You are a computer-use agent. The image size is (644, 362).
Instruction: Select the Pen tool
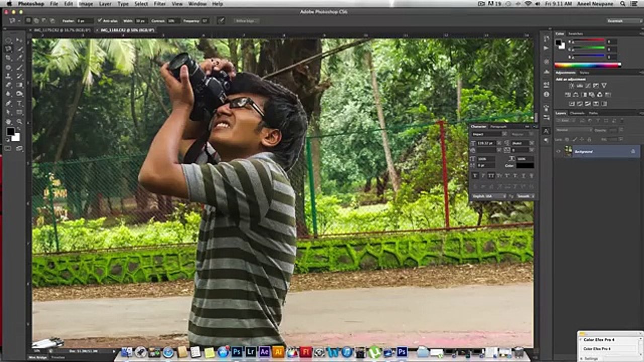click(9, 103)
